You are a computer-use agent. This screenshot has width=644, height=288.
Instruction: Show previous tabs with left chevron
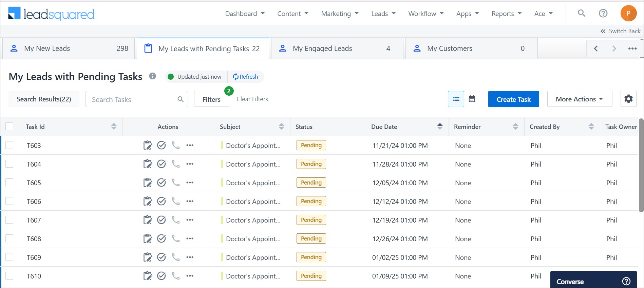[x=596, y=49]
